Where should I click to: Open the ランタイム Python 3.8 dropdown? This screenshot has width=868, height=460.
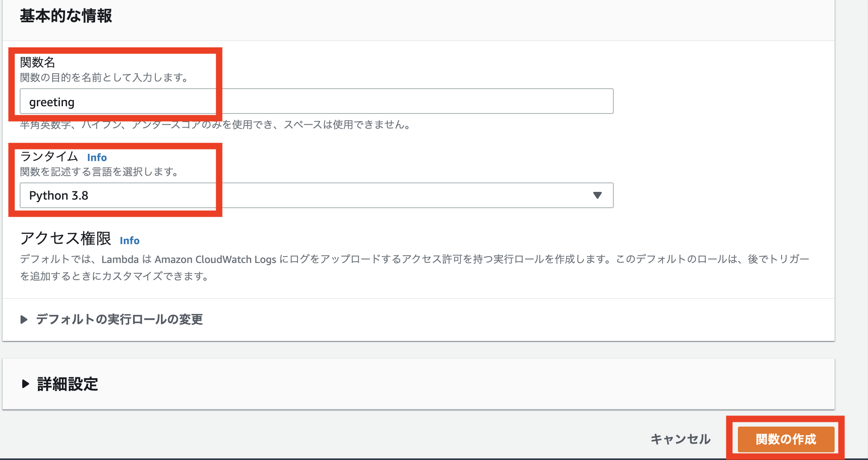click(x=316, y=196)
